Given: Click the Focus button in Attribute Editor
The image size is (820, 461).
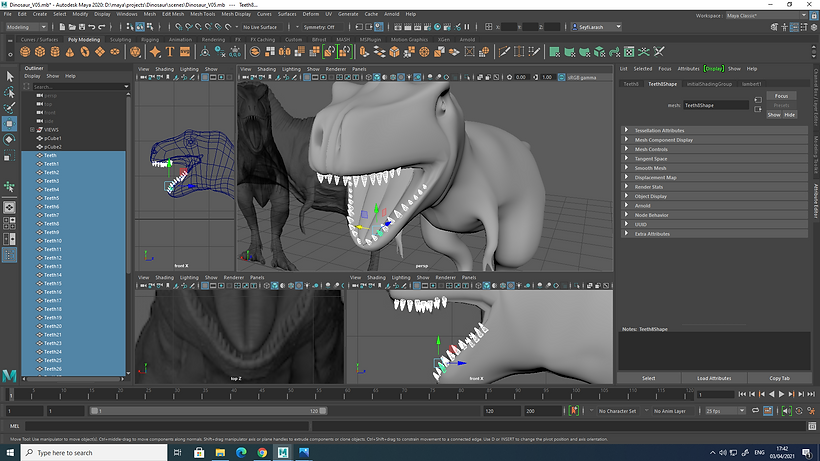Looking at the screenshot, I should (781, 96).
